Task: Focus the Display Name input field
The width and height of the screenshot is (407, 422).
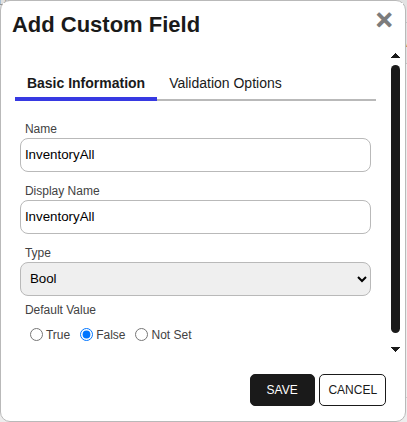Action: (x=195, y=217)
